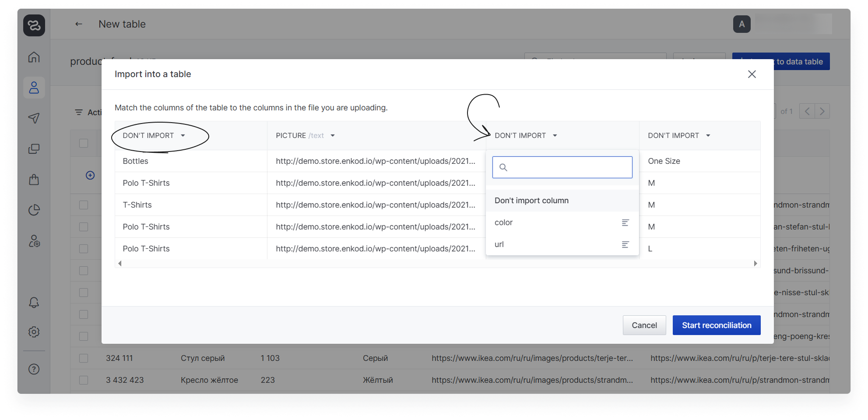Open the pie chart Reports icon
This screenshot has height=420, width=868.
tap(34, 210)
